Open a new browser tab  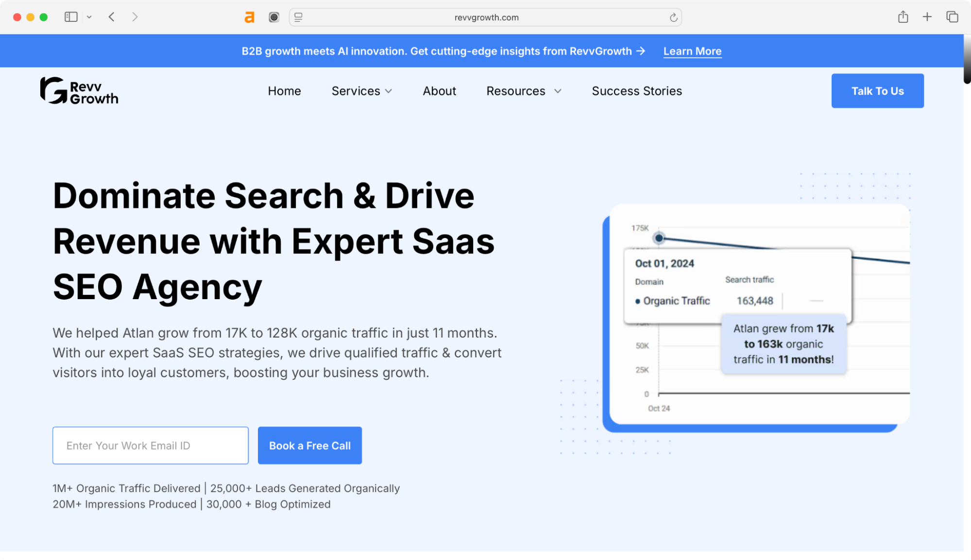tap(927, 17)
